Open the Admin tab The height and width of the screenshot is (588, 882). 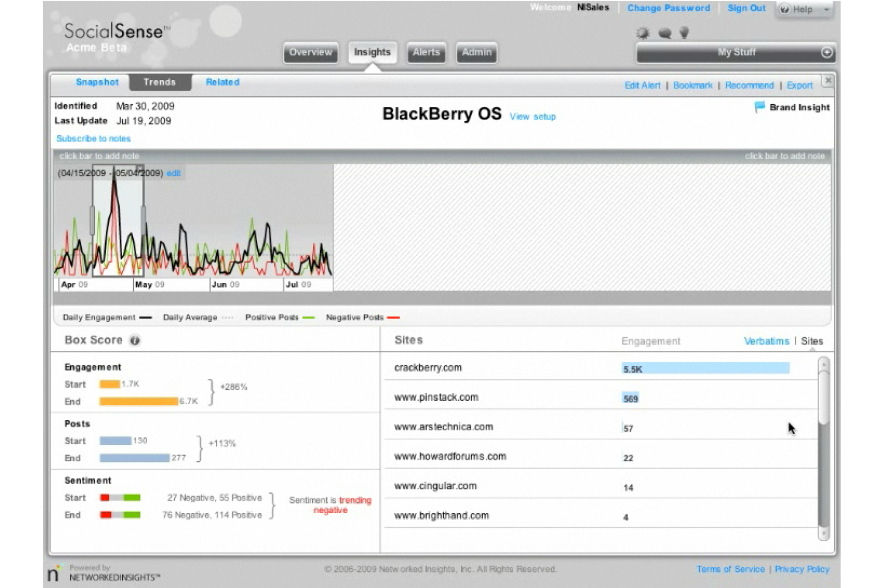coord(476,52)
